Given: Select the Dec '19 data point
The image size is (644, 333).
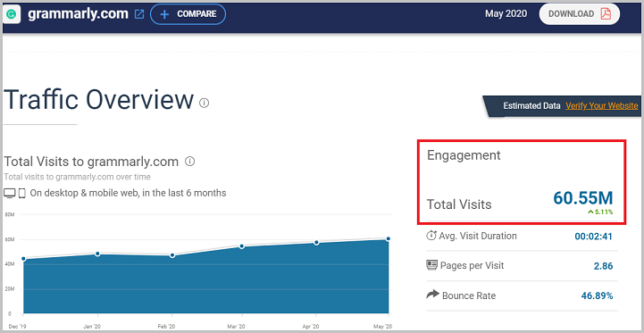Looking at the screenshot, I should [x=23, y=259].
